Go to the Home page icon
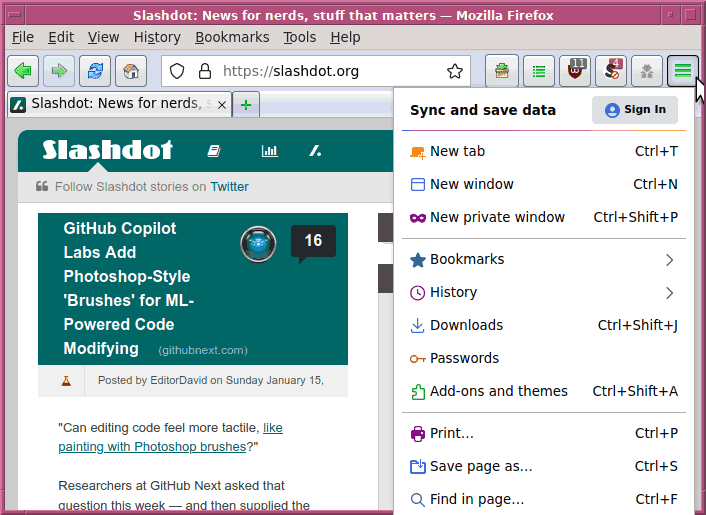This screenshot has height=515, width=706. [x=131, y=71]
